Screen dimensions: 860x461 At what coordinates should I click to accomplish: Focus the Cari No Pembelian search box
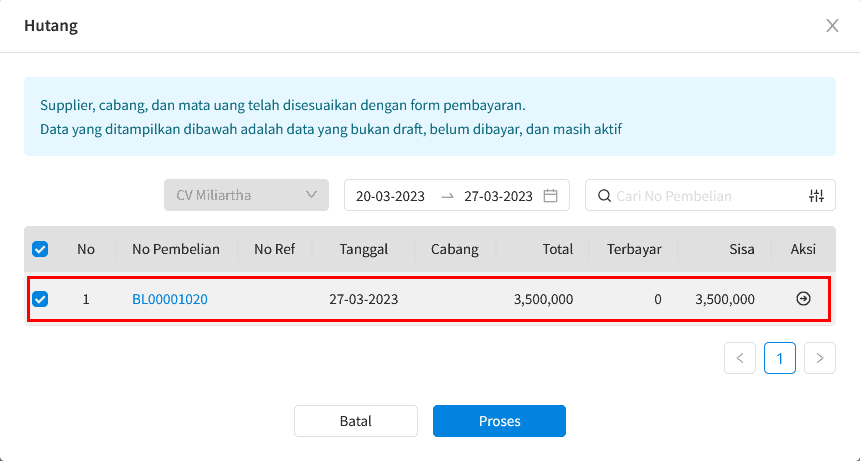pos(710,196)
